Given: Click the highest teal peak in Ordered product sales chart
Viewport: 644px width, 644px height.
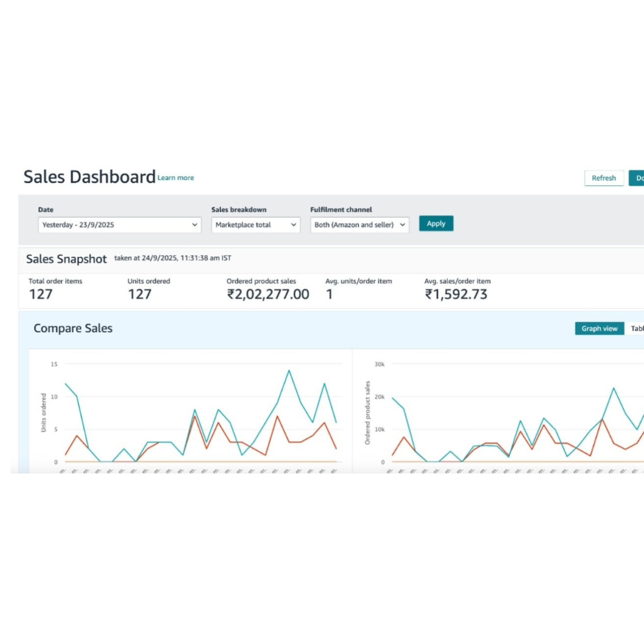Looking at the screenshot, I should (614, 388).
